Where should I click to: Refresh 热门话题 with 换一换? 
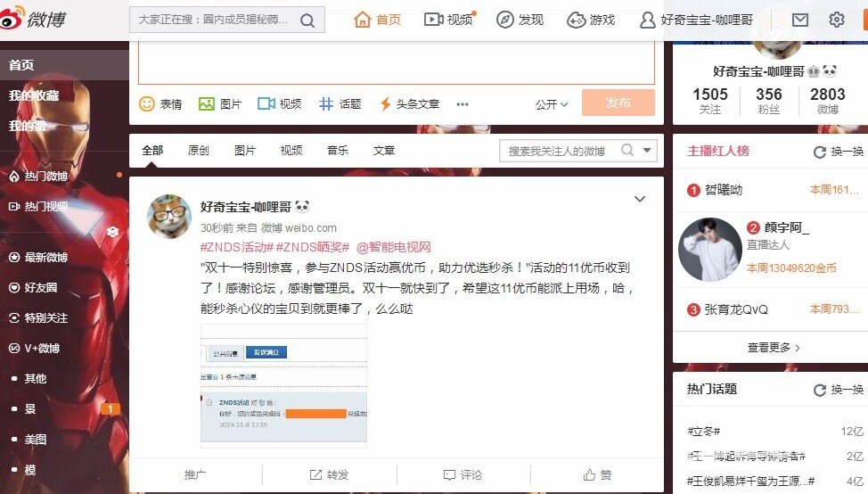click(x=839, y=390)
